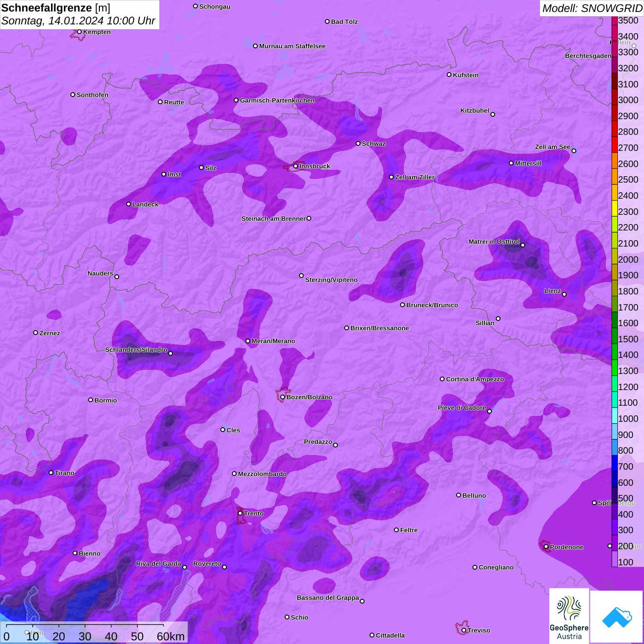Select the Trento city marker dot

click(x=240, y=513)
